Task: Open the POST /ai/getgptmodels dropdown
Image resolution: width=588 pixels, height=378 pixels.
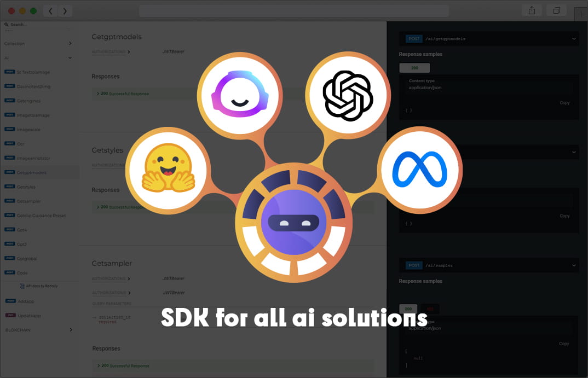Action: click(489, 39)
